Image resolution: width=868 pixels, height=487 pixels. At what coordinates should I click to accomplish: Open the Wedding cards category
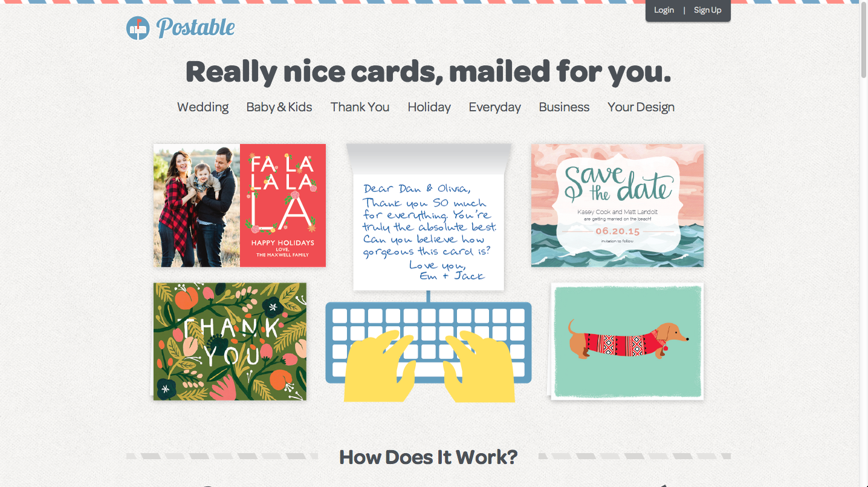202,107
